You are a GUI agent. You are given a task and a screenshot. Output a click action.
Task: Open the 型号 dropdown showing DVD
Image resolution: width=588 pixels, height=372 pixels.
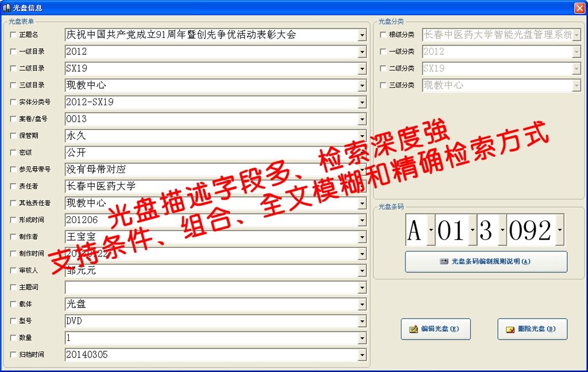tap(362, 321)
